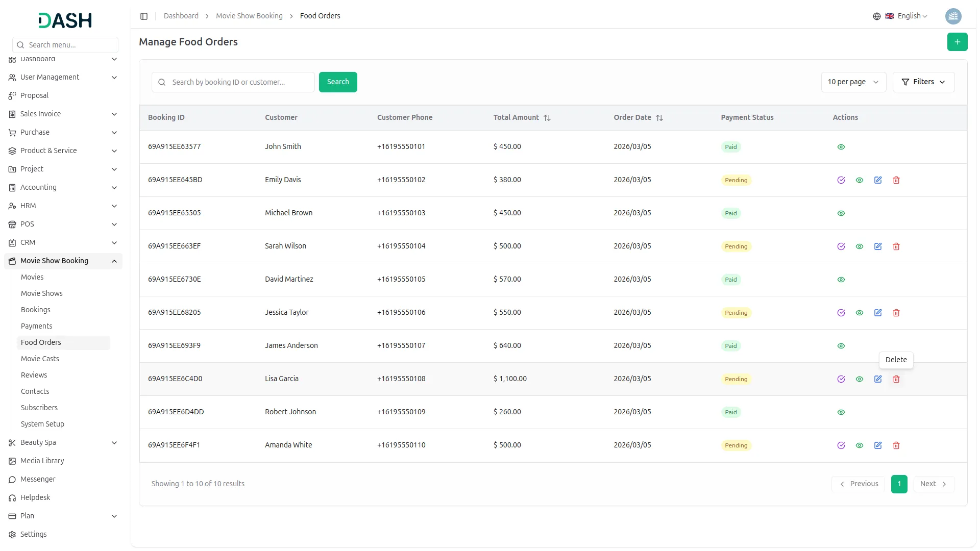The image size is (980, 551).
Task: Collapse the sidebar using the panel toggle icon
Action: [x=144, y=16]
